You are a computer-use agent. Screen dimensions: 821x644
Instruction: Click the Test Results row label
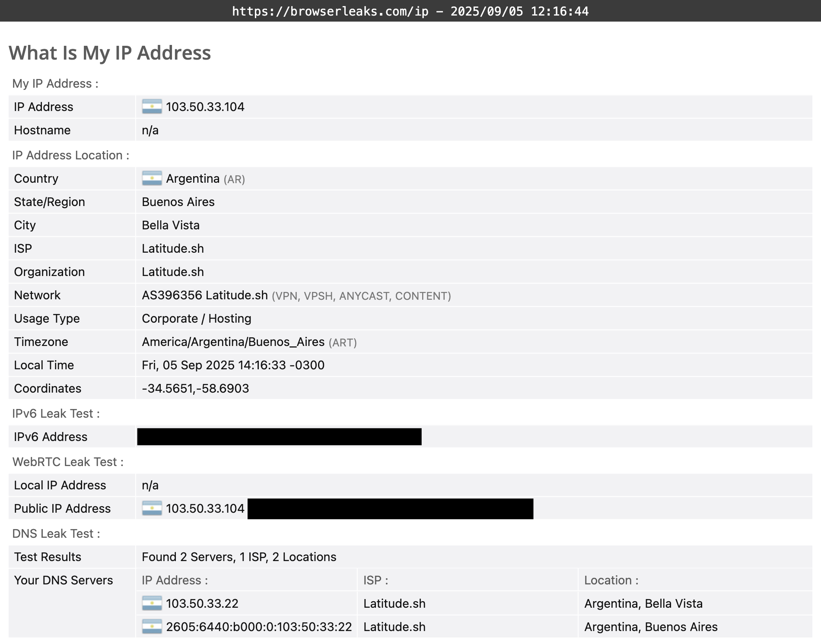point(48,557)
